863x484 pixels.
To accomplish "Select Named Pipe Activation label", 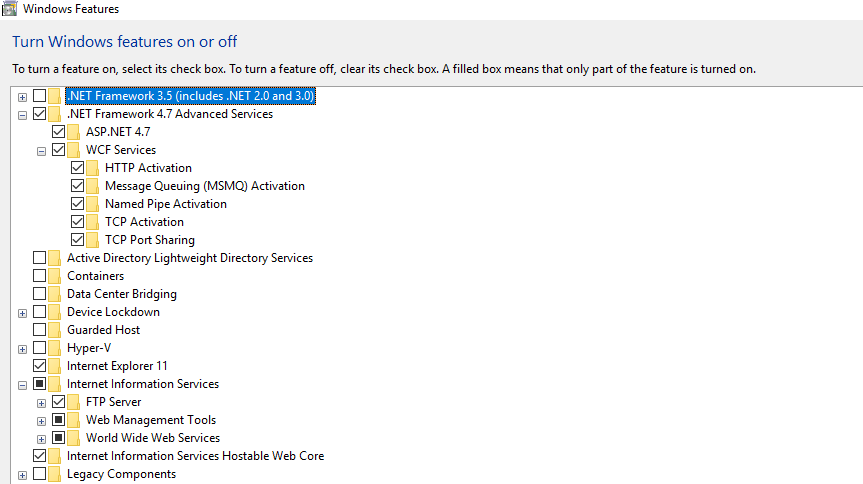I will [165, 204].
